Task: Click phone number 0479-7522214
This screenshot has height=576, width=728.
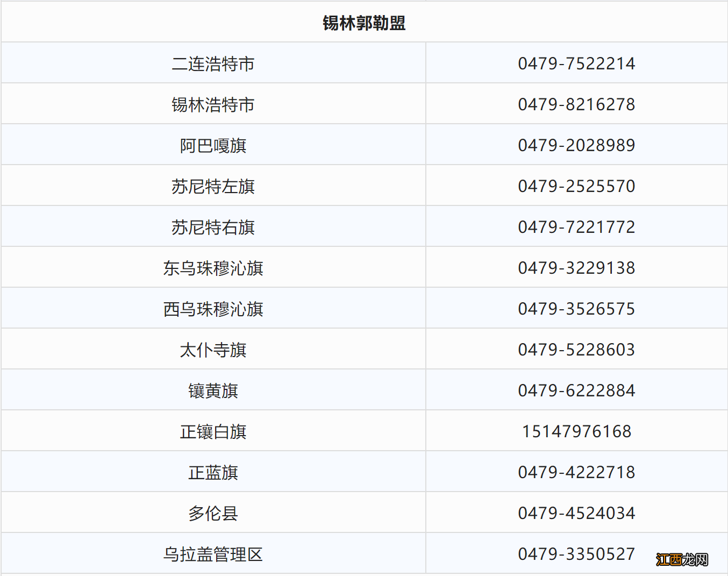Action: (x=577, y=63)
